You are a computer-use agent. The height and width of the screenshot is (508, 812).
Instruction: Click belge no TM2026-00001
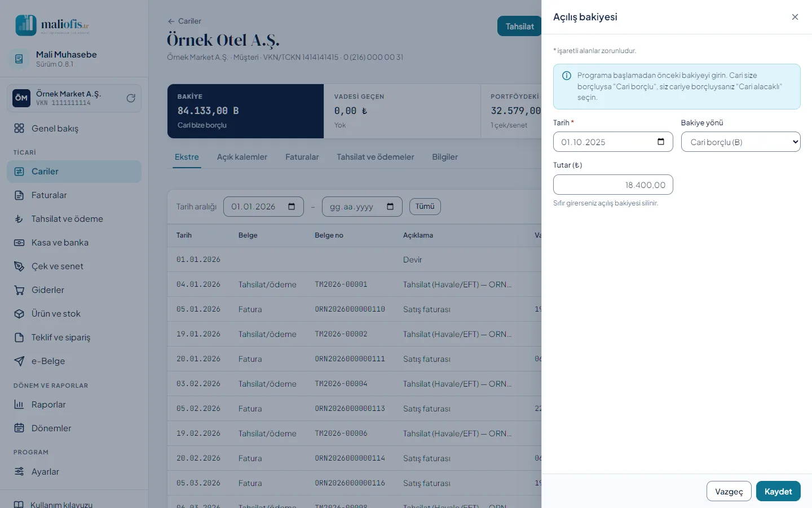pos(341,284)
